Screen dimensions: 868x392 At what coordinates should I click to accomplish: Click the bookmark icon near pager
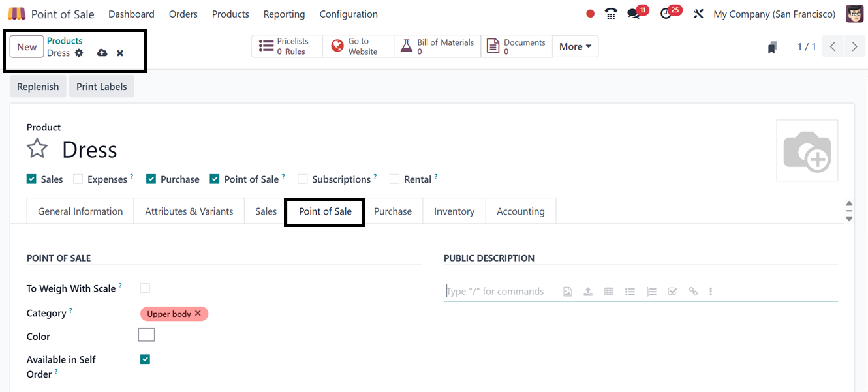click(x=773, y=47)
